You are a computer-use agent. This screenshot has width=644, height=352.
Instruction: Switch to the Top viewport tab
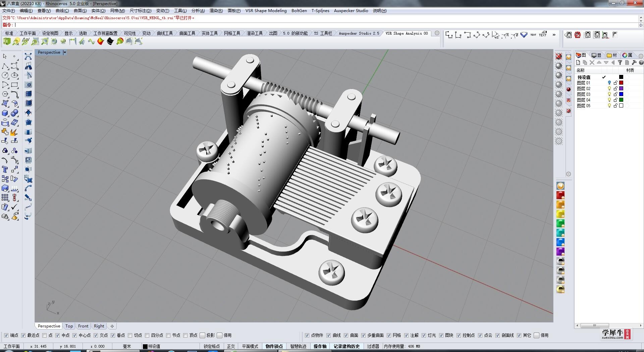69,326
